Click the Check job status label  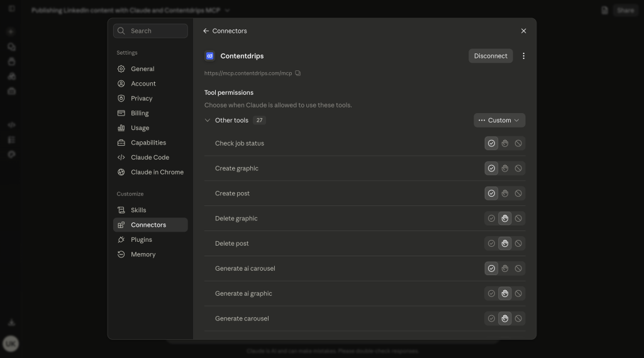pos(240,143)
